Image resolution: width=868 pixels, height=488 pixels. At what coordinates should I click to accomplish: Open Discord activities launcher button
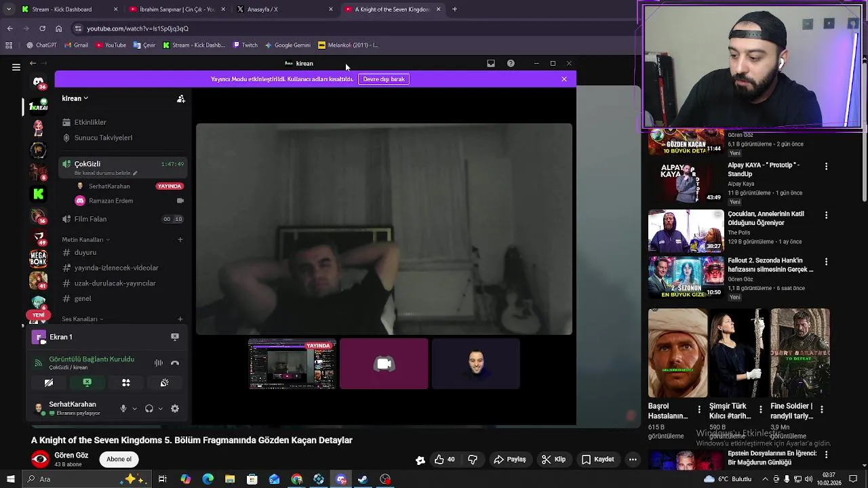tap(126, 383)
